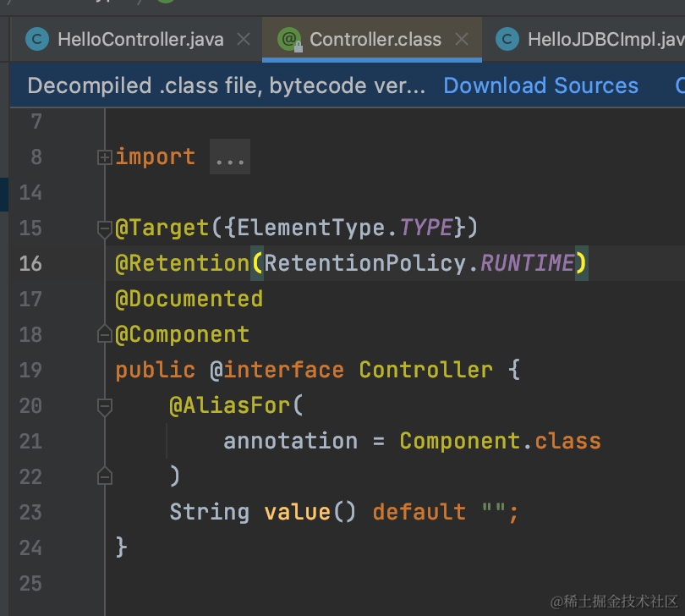Expand the folded import block on line 8
The height and width of the screenshot is (616, 685).
[x=104, y=157]
